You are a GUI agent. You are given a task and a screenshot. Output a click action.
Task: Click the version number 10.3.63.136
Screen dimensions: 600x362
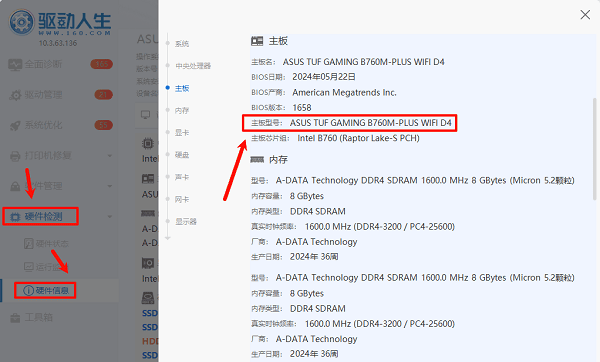coord(58,43)
